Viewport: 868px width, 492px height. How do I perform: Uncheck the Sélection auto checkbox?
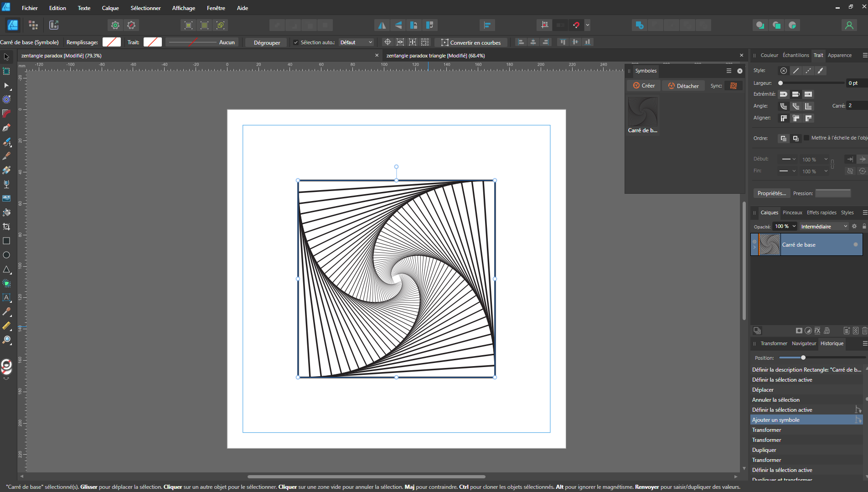click(x=296, y=42)
